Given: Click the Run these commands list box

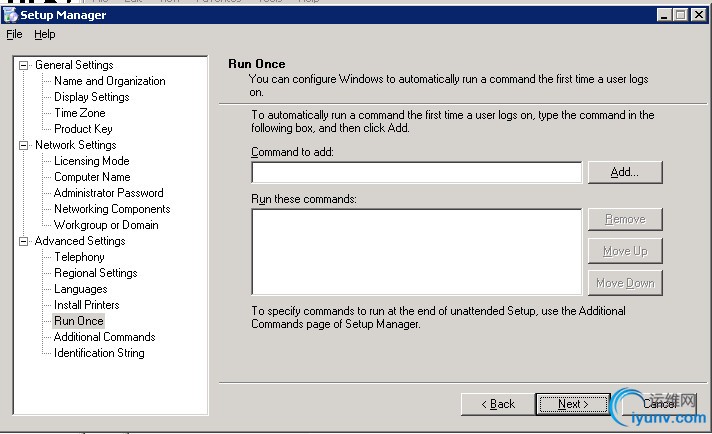Looking at the screenshot, I should tap(416, 250).
